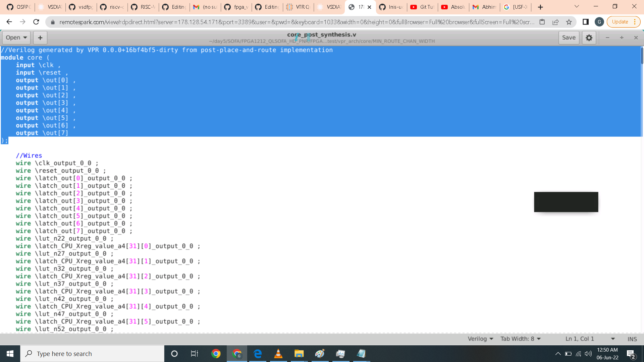Viewport: 644px width, 362px height.
Task: Open VLC from the taskbar
Action: pyautogui.click(x=278, y=354)
